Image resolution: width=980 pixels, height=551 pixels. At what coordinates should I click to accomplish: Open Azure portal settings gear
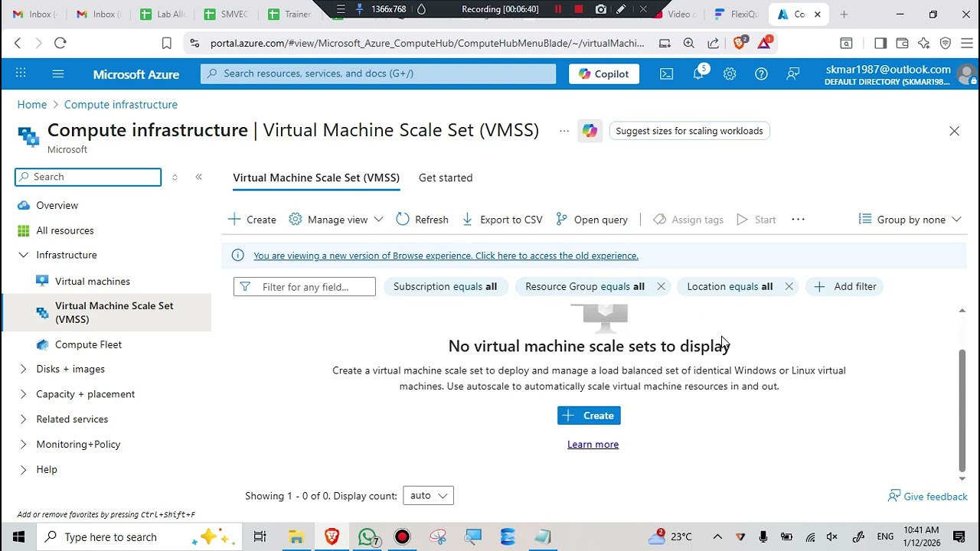pos(730,73)
